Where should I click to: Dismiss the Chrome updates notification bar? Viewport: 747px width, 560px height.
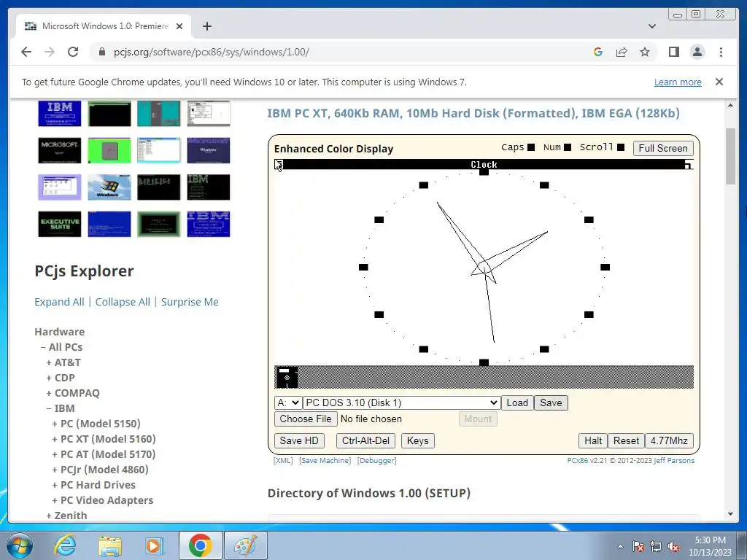(x=719, y=82)
